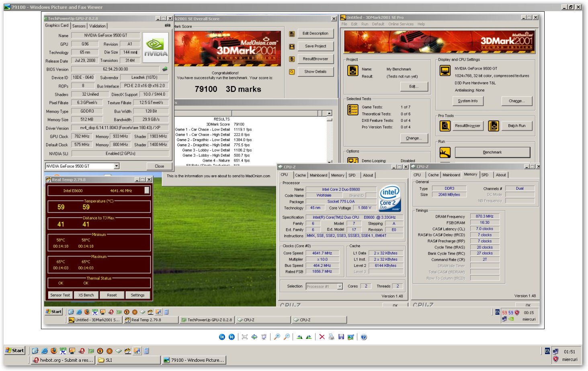The image size is (588, 371).
Task: Click GPU-Z Name field showing GeForce 9500 GT
Action: click(x=106, y=35)
